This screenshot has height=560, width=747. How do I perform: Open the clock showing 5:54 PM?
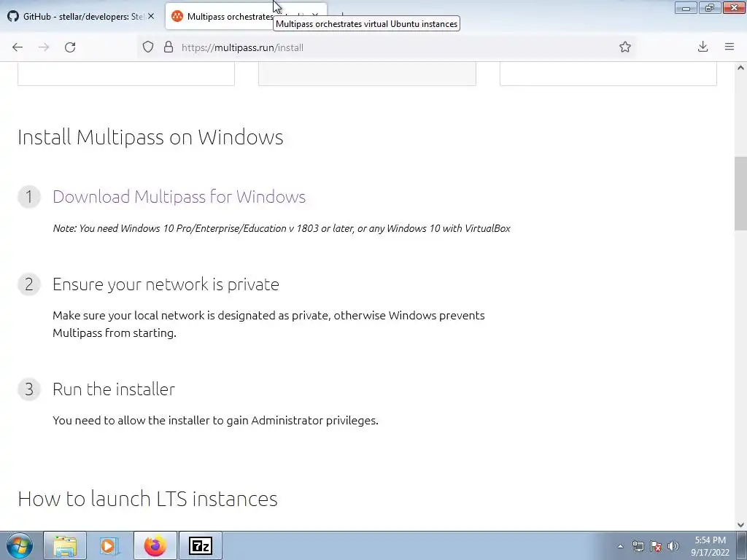(x=710, y=546)
